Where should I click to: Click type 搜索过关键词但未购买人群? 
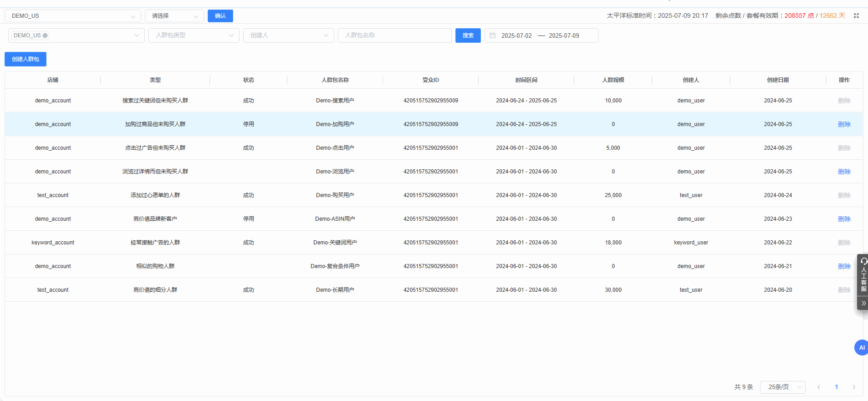[155, 101]
